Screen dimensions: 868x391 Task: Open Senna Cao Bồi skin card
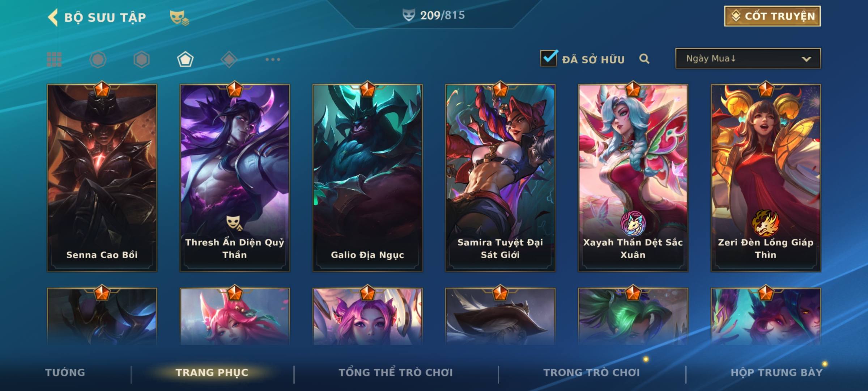click(102, 178)
